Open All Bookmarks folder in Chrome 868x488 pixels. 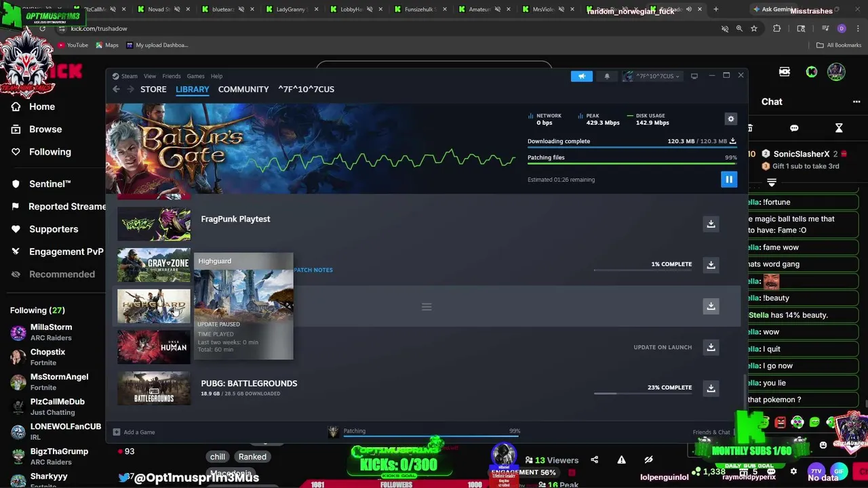[839, 45]
